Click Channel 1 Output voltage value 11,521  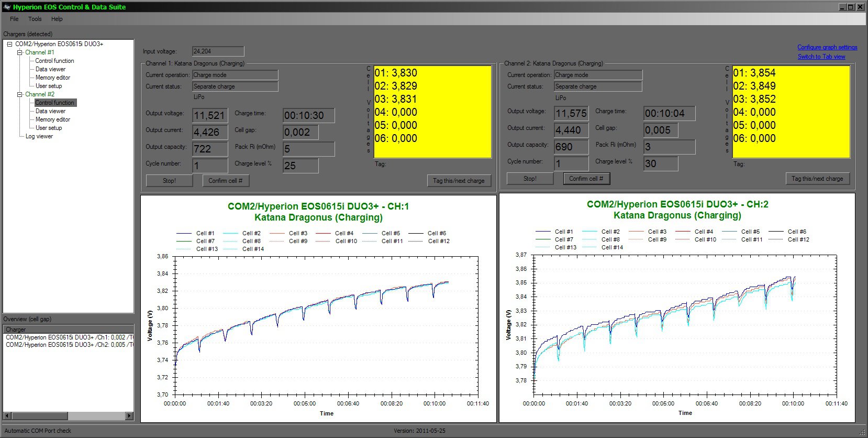tap(210, 115)
